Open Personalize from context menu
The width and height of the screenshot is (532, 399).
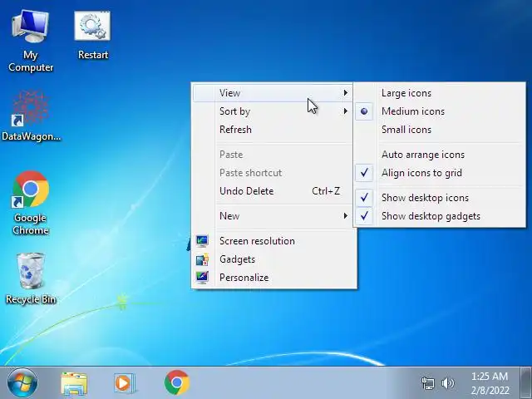point(273,278)
